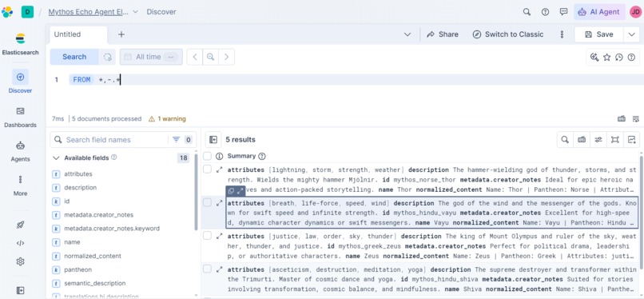644x299 pixels.
Task: Copy the highlighted Vayu cell value
Action: [x=231, y=191]
